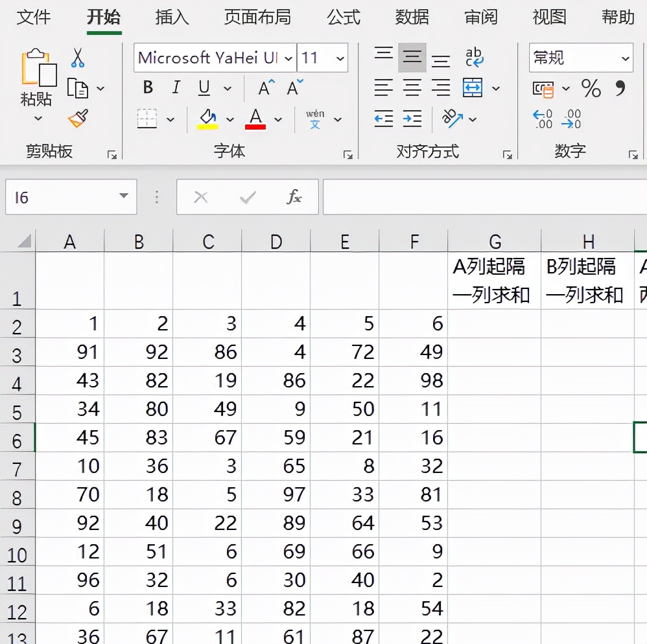Select column D header
The image size is (647, 644).
coord(276,241)
